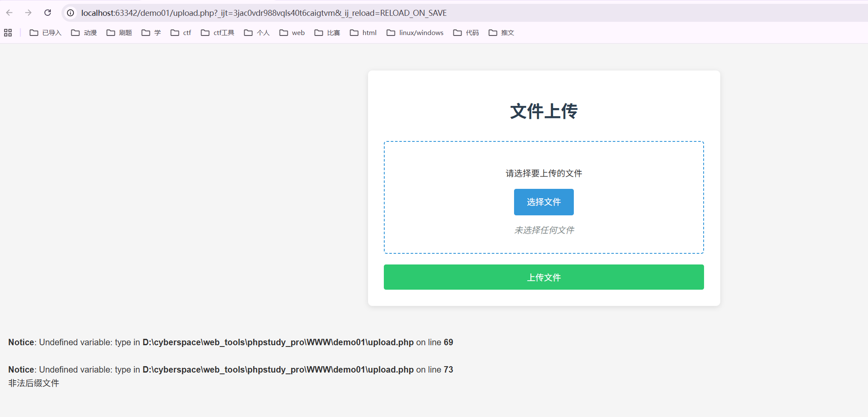Click the notice mentioning line 73
The image size is (868, 417).
(231, 370)
